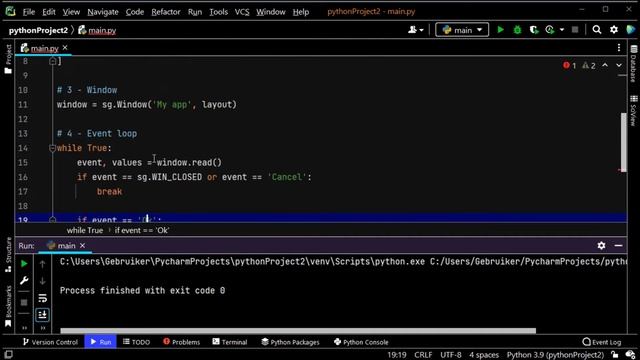This screenshot has width=640, height=360.
Task: Open Run panel settings gear
Action: [601, 245]
